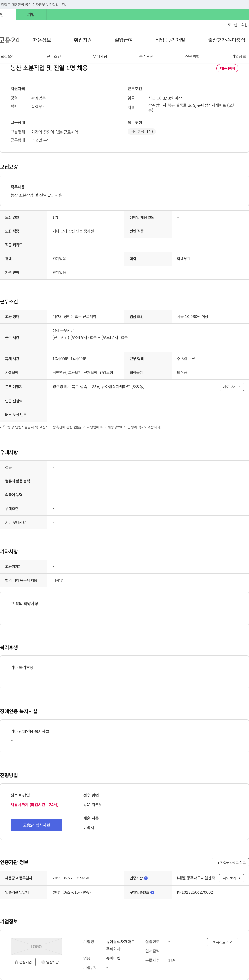Screen dimensions: 249x980
Task: Jump to 우대사항 section tab
Action: click(100, 56)
